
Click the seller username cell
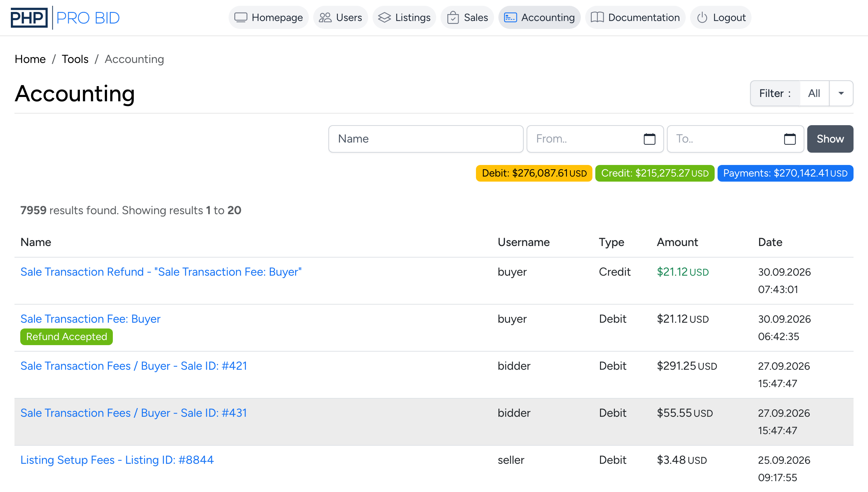[x=511, y=460]
